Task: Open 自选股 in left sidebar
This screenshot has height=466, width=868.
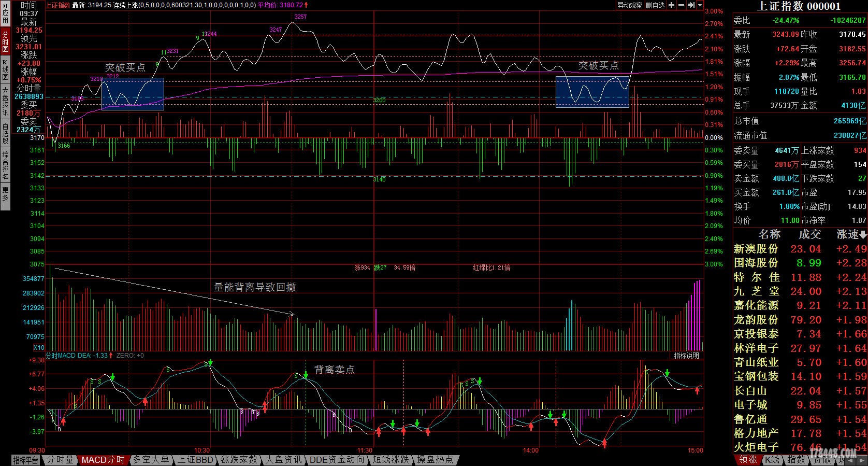Action: [x=5, y=133]
